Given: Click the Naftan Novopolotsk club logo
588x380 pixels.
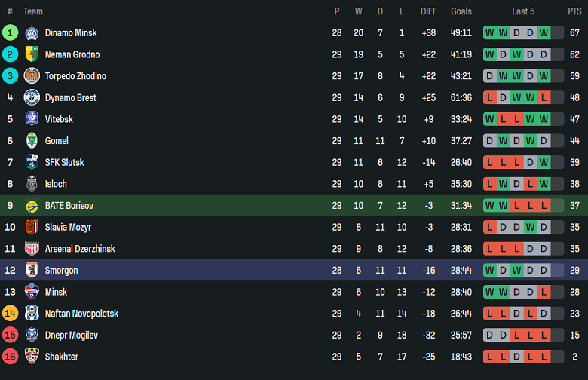Looking at the screenshot, I should pos(32,314).
